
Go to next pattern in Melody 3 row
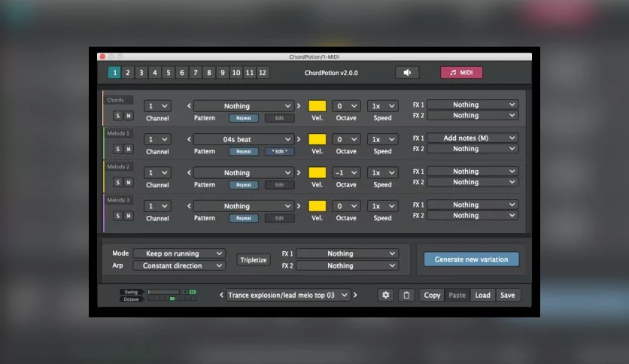click(x=299, y=205)
